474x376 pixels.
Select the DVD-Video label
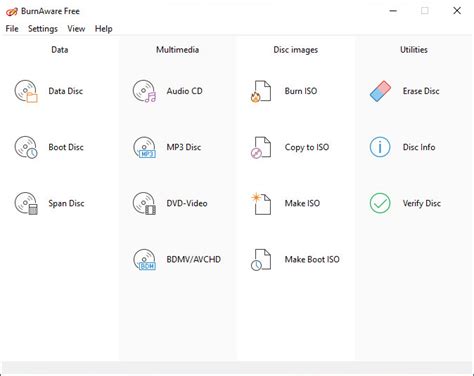pos(187,203)
